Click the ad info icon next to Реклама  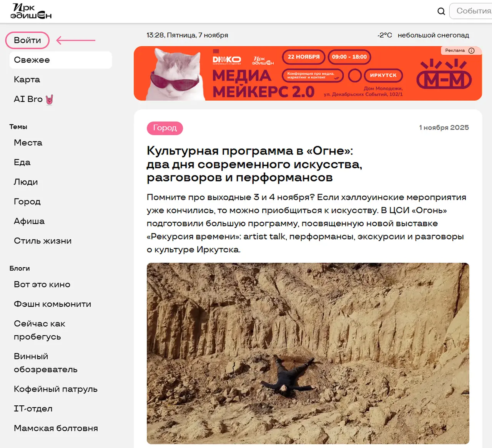(x=472, y=50)
